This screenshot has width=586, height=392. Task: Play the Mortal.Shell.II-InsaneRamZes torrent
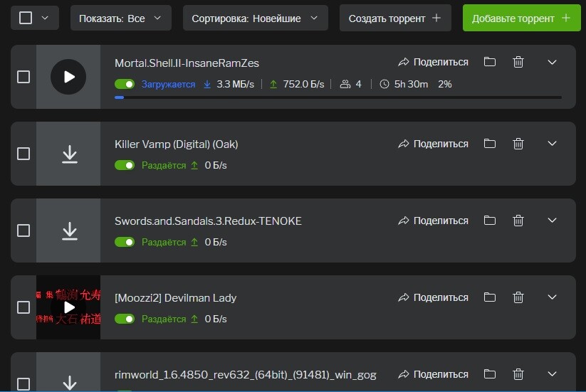(x=68, y=77)
